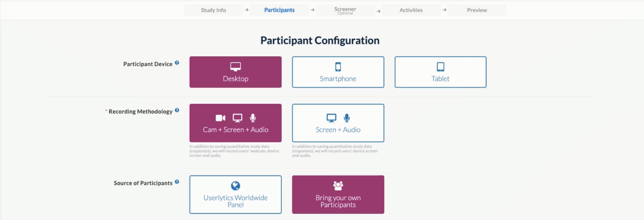Screen dimensions: 644x220
Task: Click the people group icon for own participants
Action: click(x=338, y=186)
